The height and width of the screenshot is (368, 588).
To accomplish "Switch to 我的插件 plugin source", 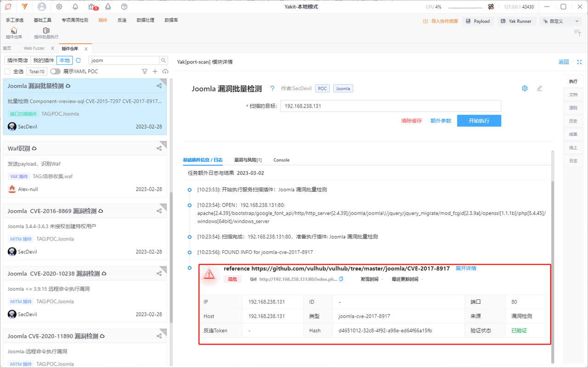I will (44, 60).
